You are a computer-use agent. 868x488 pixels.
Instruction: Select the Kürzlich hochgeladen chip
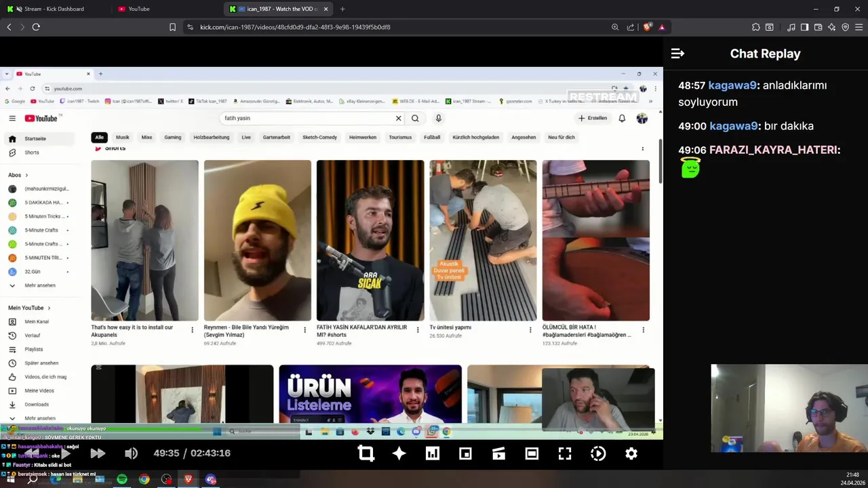point(475,137)
